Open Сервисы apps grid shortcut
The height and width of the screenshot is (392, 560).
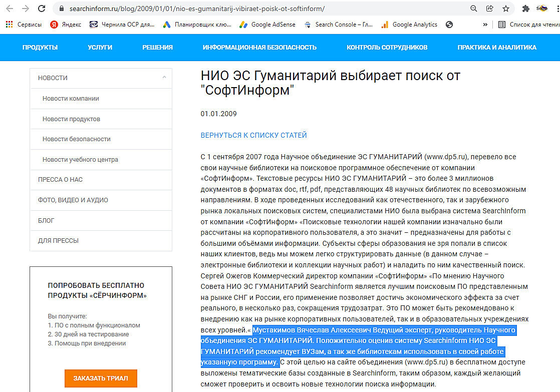[x=24, y=24]
